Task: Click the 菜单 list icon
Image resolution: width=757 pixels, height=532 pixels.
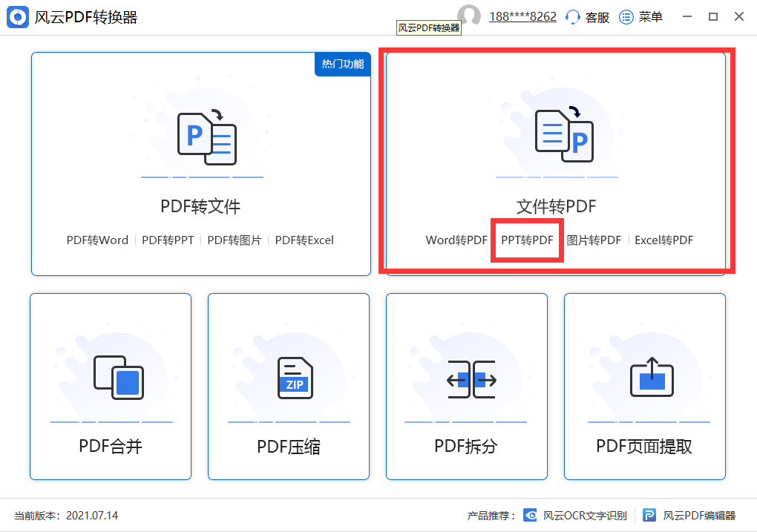Action: pyautogui.click(x=626, y=17)
